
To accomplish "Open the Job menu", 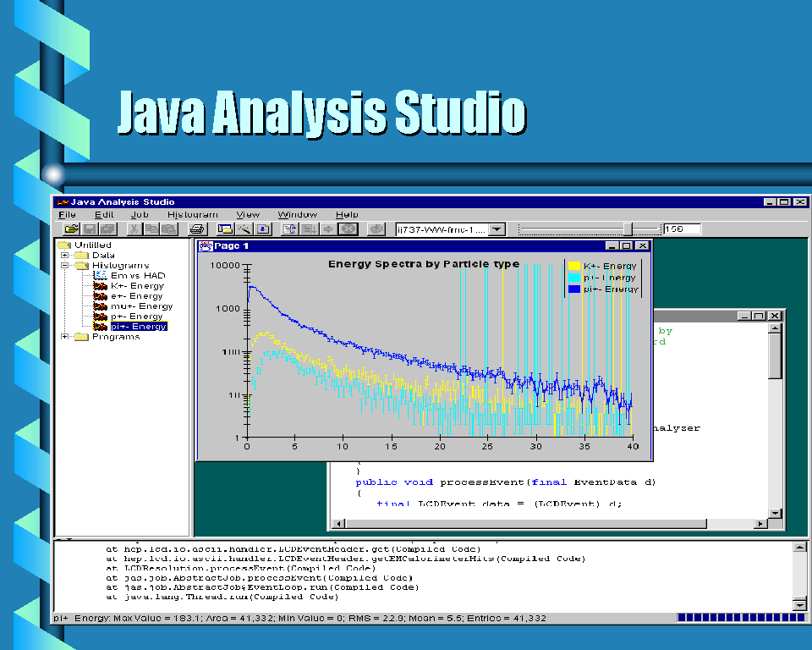I will coord(140,215).
